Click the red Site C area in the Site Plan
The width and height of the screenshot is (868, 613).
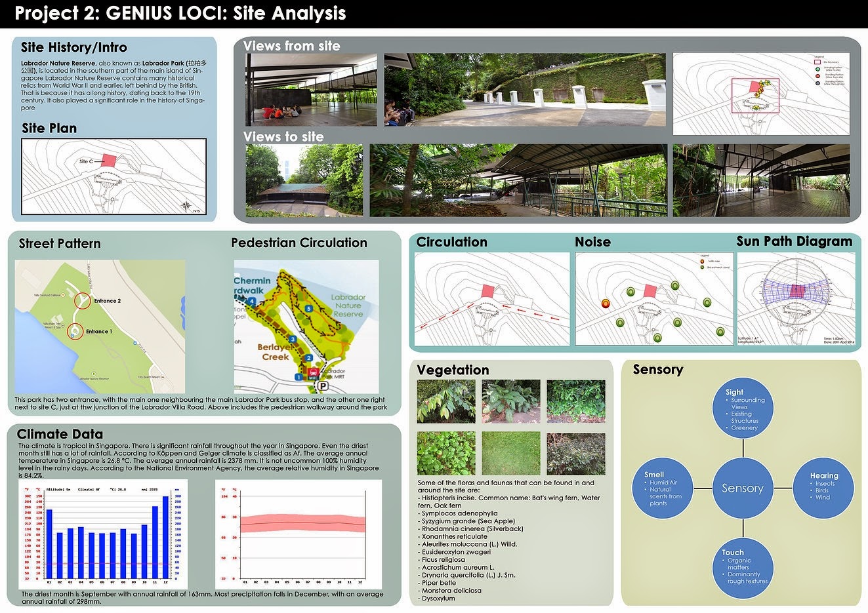[x=107, y=159]
